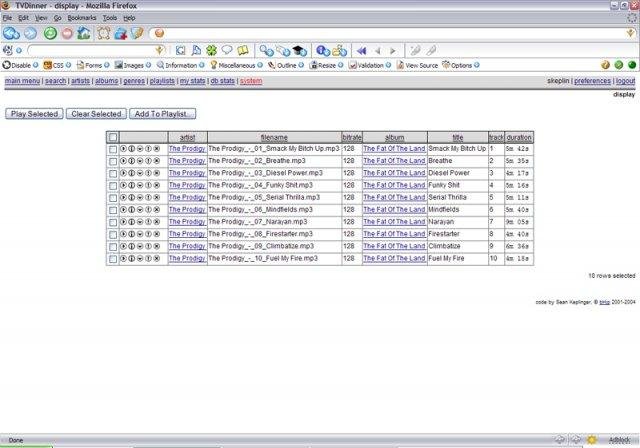Click the Clear Selected button
This screenshot has width=640, height=448.
(96, 114)
